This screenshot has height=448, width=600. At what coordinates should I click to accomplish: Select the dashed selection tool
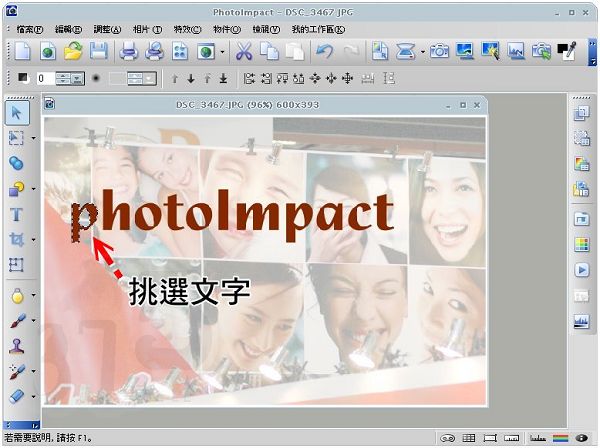(16, 138)
